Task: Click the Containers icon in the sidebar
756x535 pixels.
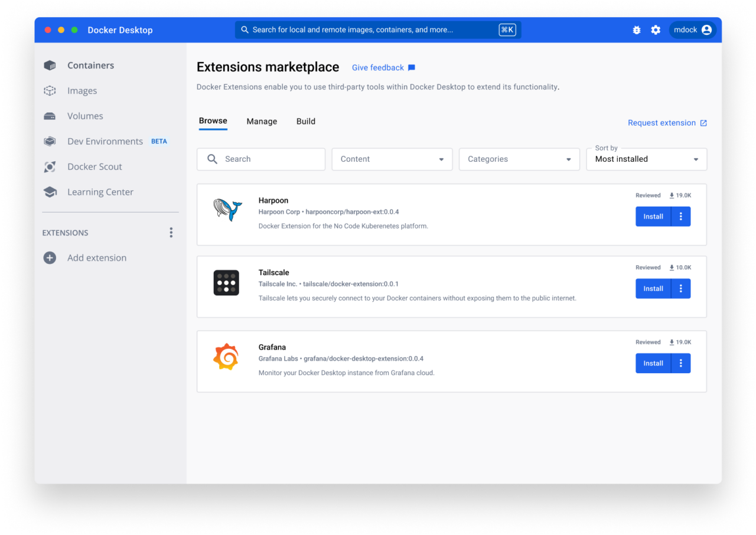Action: [50, 66]
